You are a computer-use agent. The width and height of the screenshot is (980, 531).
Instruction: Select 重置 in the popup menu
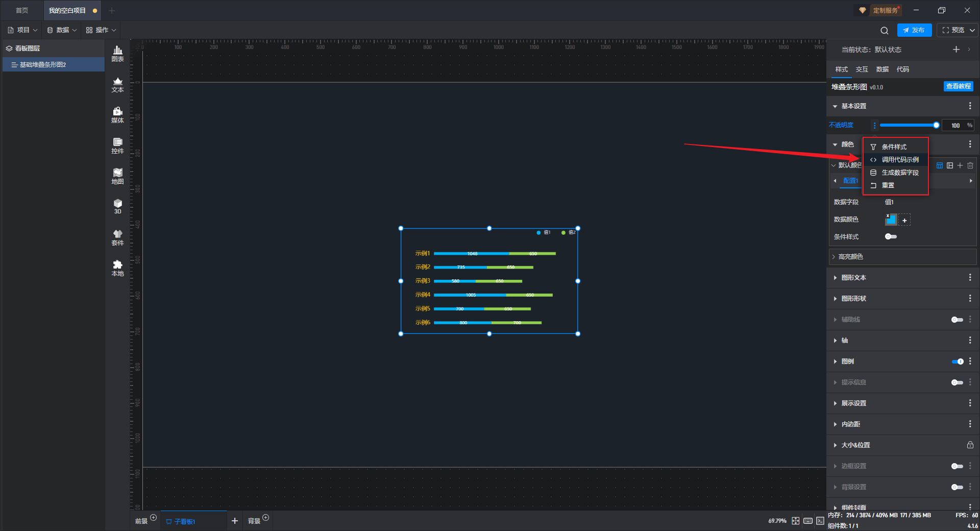tap(895, 185)
